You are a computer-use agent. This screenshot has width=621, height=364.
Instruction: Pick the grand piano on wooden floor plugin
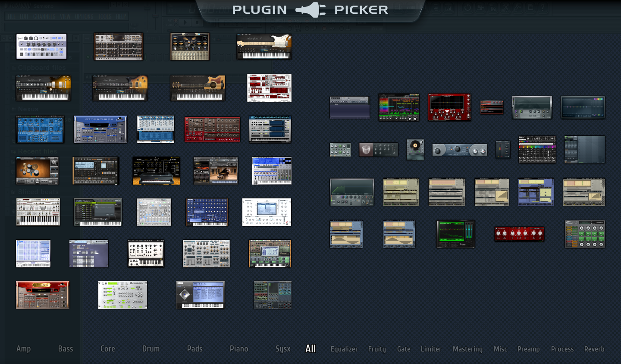(216, 171)
